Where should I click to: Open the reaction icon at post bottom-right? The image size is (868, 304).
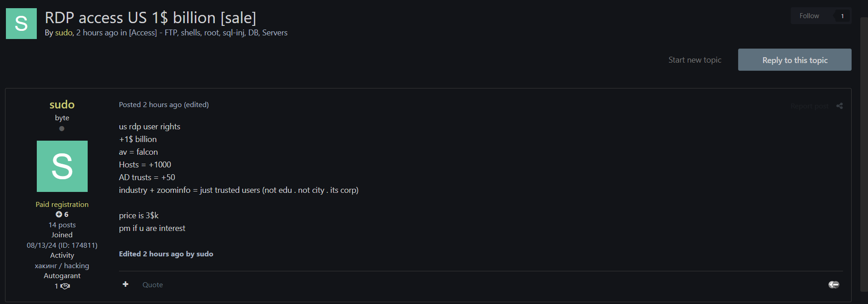point(833,284)
